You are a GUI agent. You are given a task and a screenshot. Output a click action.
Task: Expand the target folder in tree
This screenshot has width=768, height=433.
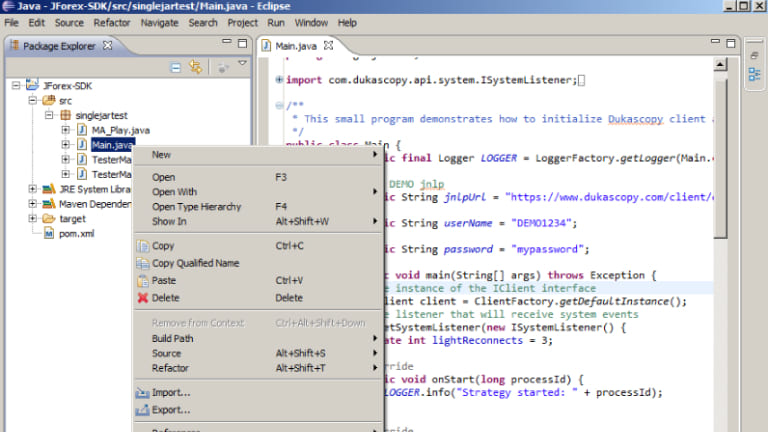(33, 218)
